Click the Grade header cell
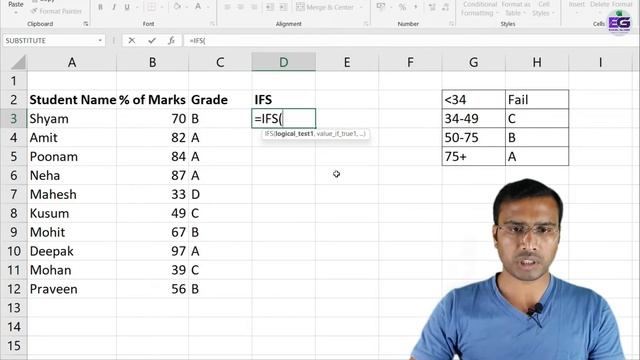The image size is (640, 360). [x=220, y=100]
